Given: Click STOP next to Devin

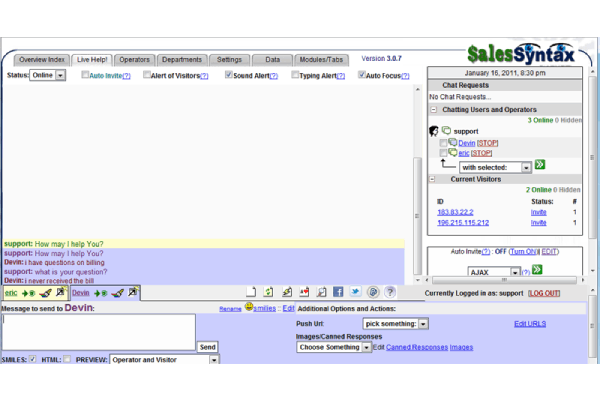Looking at the screenshot, I should (x=488, y=143).
